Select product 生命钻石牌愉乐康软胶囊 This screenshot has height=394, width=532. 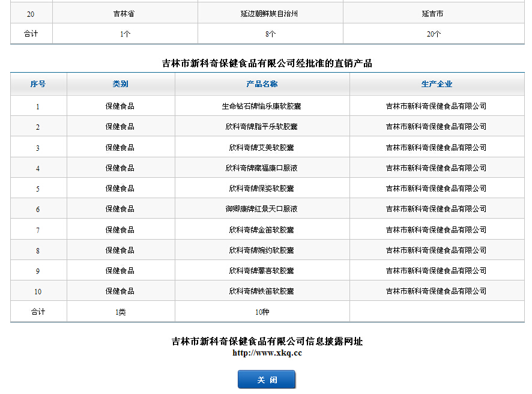(262, 106)
